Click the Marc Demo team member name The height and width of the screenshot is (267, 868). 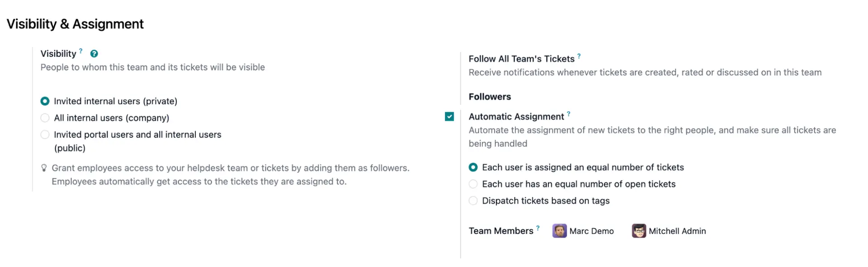[591, 231]
